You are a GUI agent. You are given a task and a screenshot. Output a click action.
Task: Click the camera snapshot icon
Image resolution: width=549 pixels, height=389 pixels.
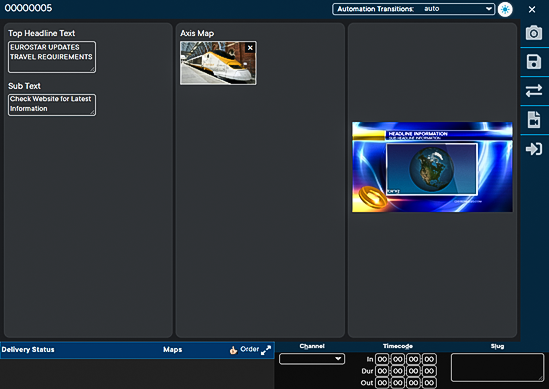[x=534, y=33]
